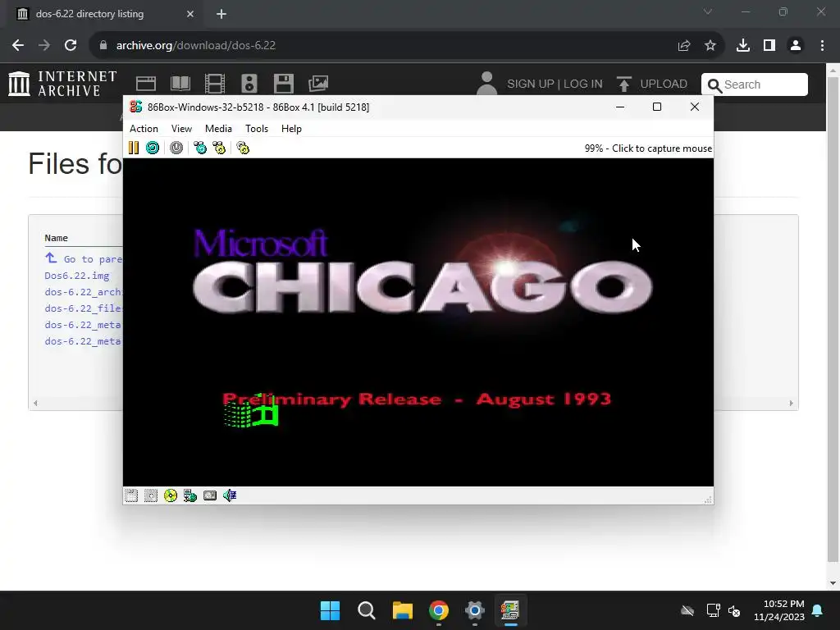Screen dimensions: 840x630
Task: Click the Chrome address bar URL
Action: 196,46
